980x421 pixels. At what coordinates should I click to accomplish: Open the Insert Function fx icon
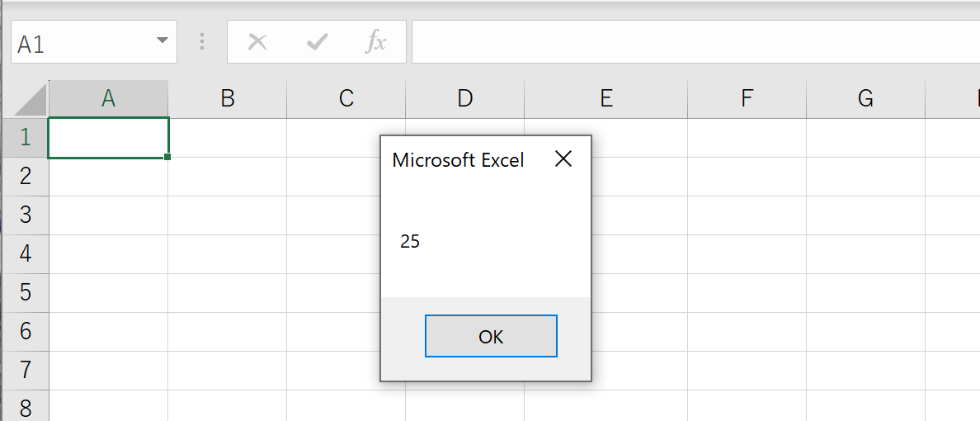pos(375,42)
